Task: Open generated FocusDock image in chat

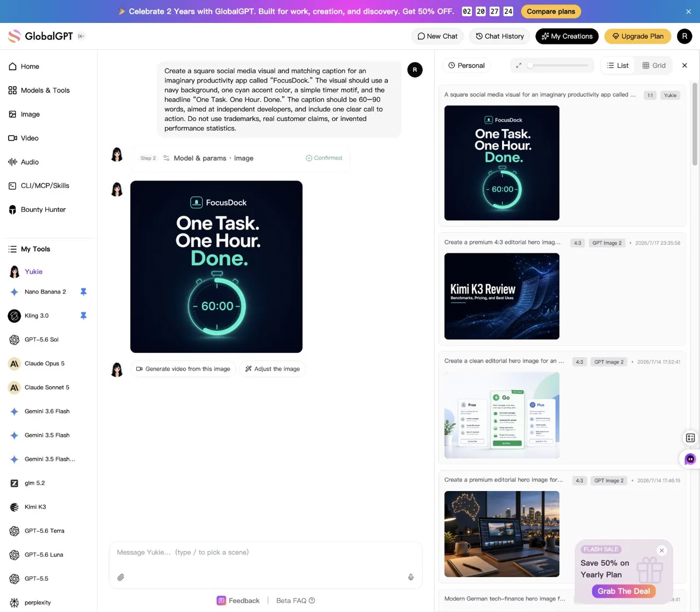Action: [x=216, y=267]
